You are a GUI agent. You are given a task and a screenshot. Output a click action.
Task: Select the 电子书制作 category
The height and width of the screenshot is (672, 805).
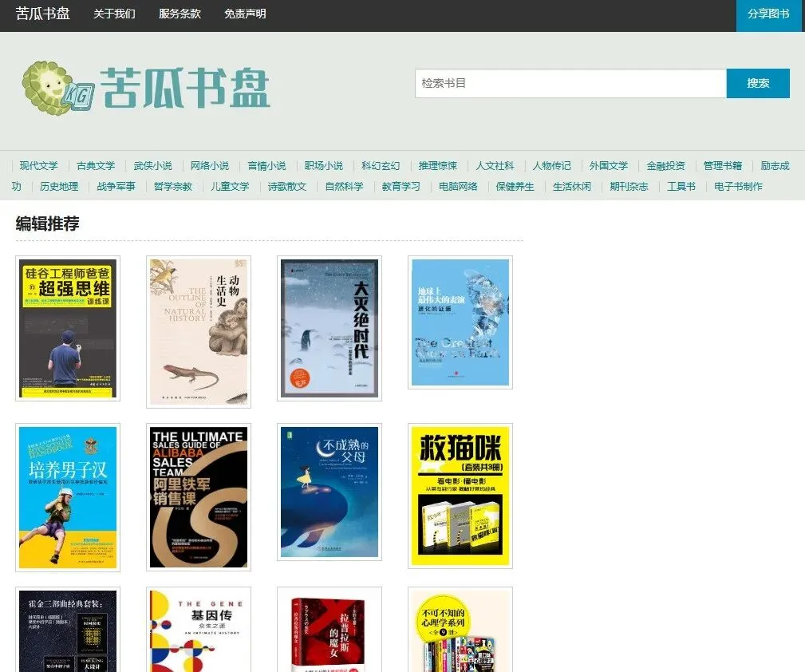pyautogui.click(x=738, y=186)
